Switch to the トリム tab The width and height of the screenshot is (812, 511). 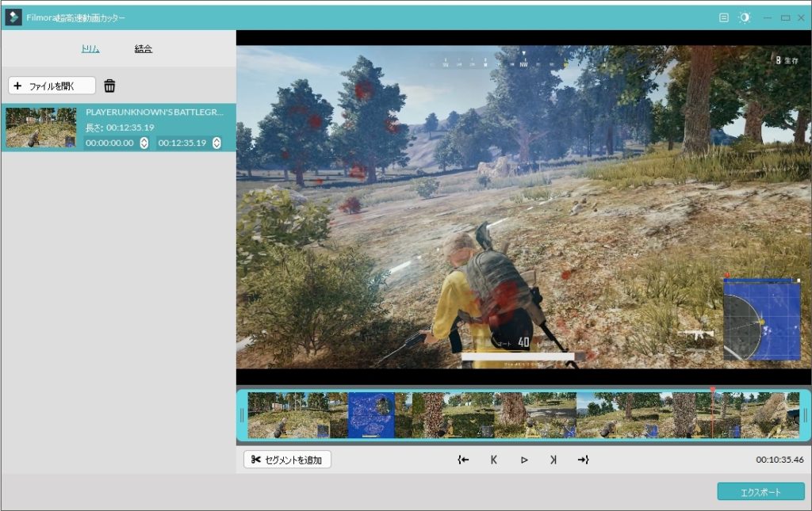coord(90,48)
